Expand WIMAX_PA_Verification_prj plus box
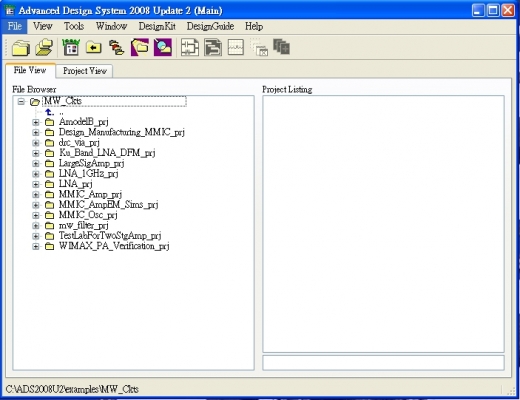 (x=36, y=246)
